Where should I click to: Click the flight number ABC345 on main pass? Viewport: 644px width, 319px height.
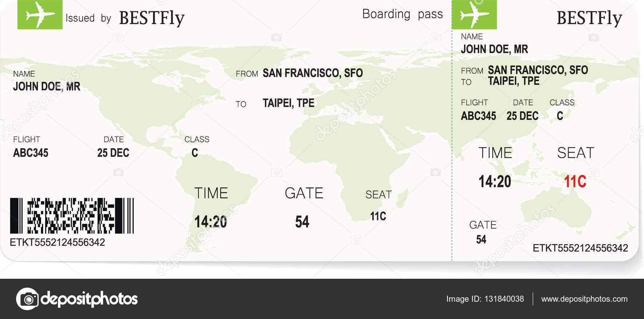tap(31, 153)
